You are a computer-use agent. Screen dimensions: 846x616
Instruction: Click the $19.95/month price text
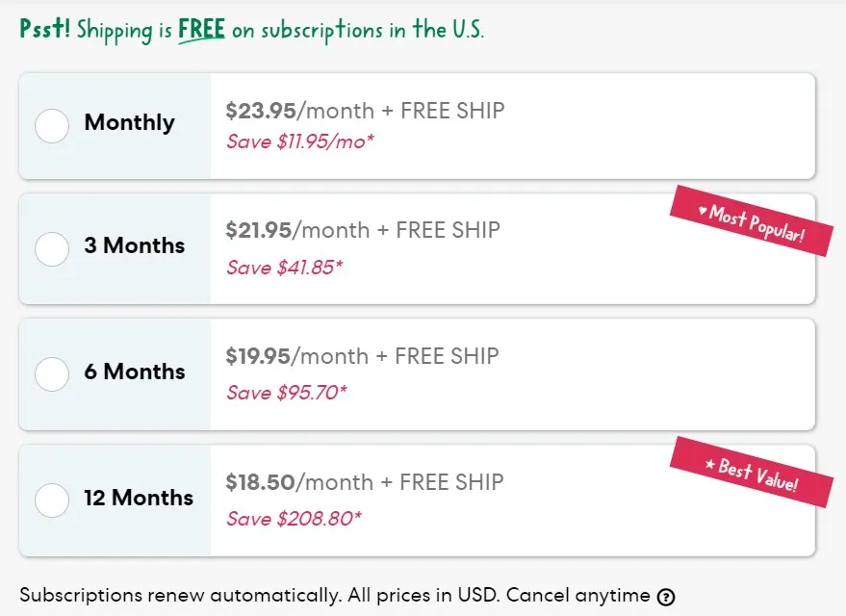click(x=296, y=356)
